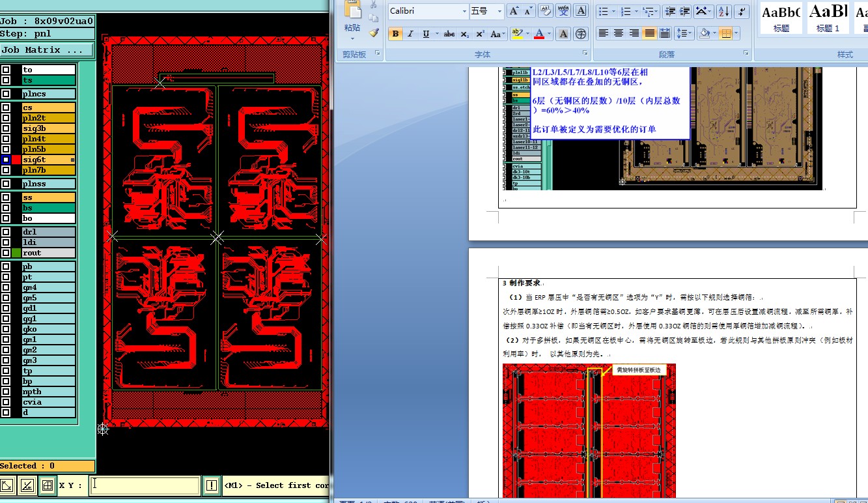
Task: Select the 标题 style
Action: click(781, 18)
